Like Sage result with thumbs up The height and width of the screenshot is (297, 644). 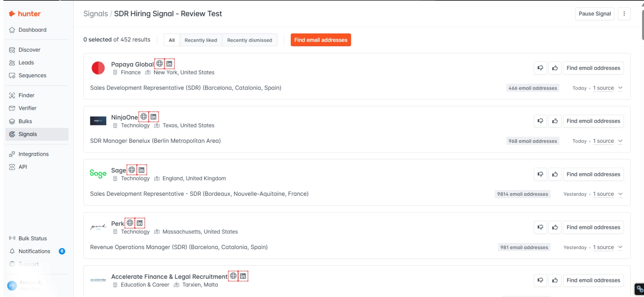coord(555,174)
